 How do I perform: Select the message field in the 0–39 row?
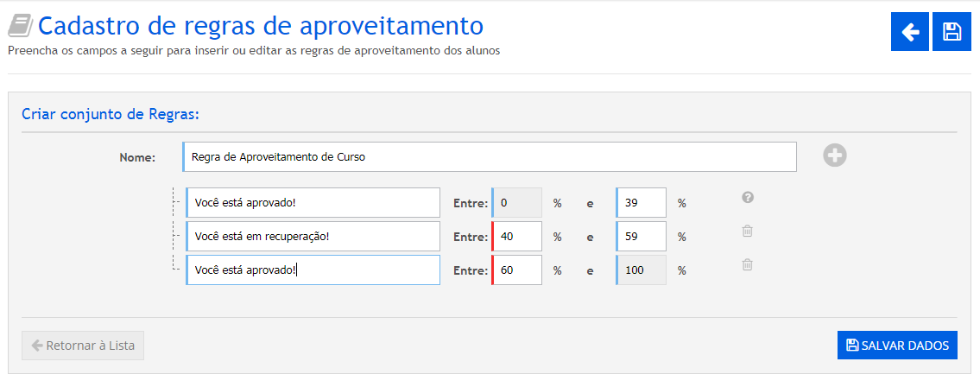(313, 203)
